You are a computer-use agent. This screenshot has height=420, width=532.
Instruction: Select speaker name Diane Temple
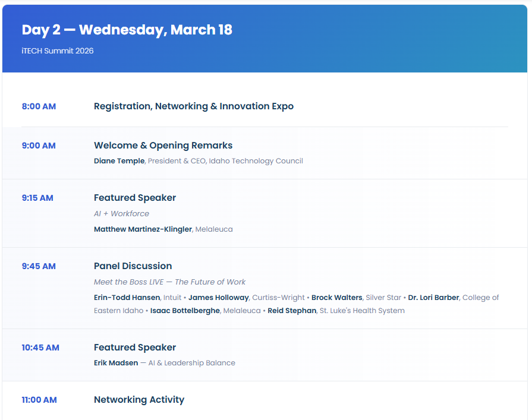119,161
